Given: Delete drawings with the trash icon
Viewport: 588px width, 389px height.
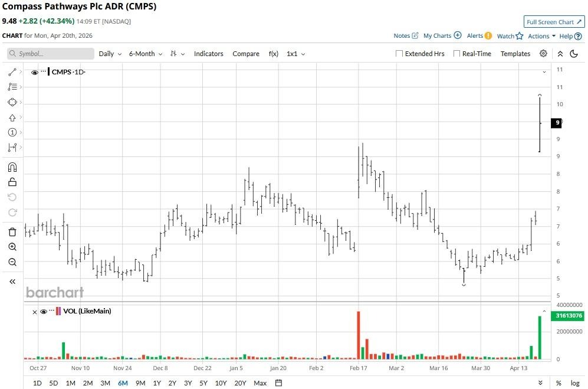Looking at the screenshot, I should tap(12, 231).
